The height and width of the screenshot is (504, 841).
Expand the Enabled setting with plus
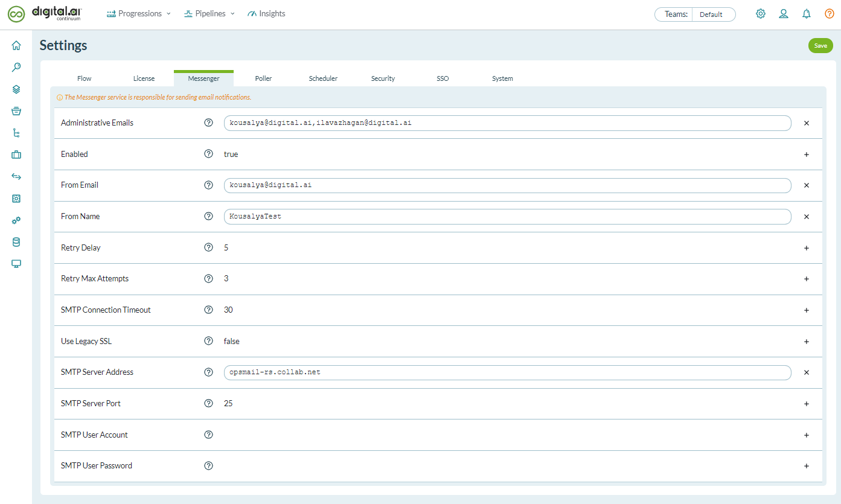(807, 155)
